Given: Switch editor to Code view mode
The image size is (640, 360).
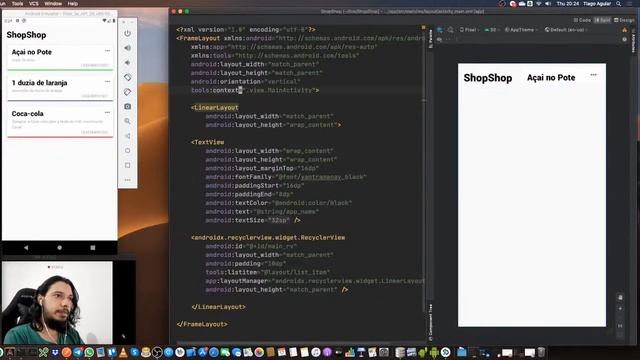Looking at the screenshot, I should 582,20.
